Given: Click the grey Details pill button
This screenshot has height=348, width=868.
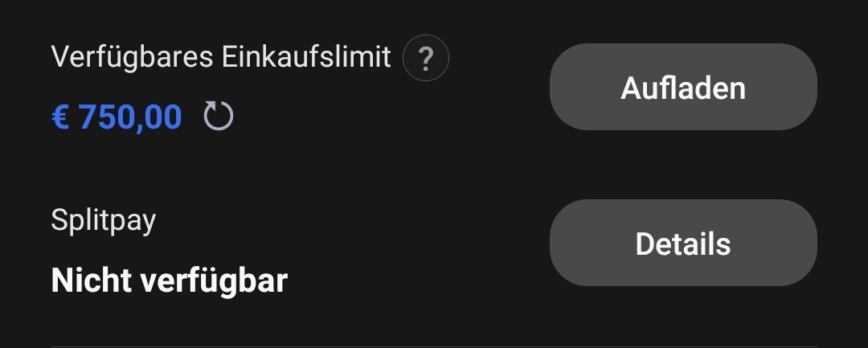Looking at the screenshot, I should (x=683, y=243).
